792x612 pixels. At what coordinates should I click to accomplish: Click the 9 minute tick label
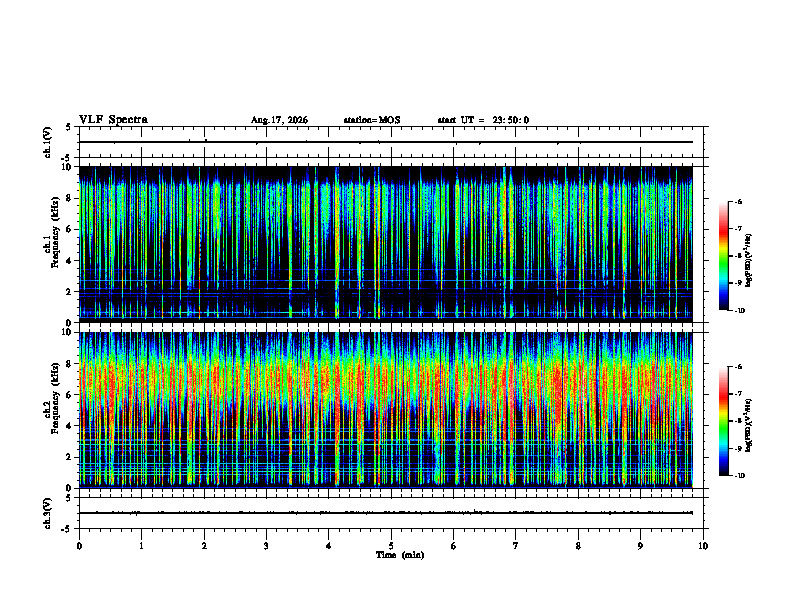[640, 546]
